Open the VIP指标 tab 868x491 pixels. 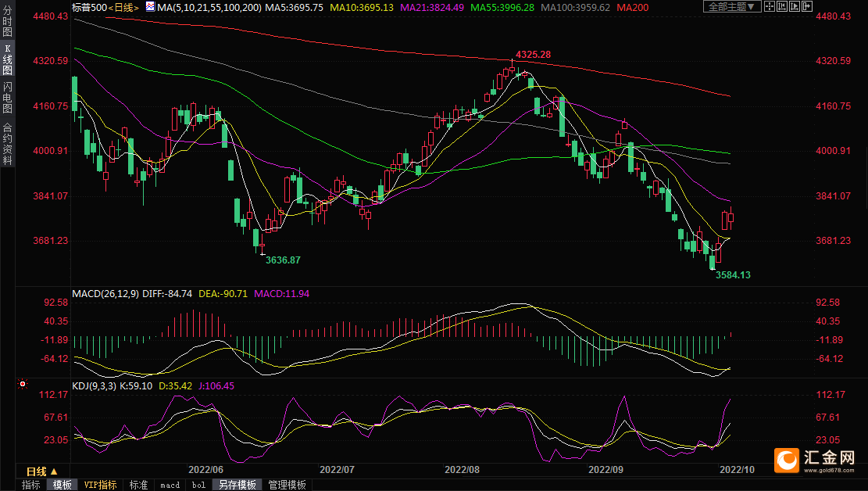(x=100, y=485)
